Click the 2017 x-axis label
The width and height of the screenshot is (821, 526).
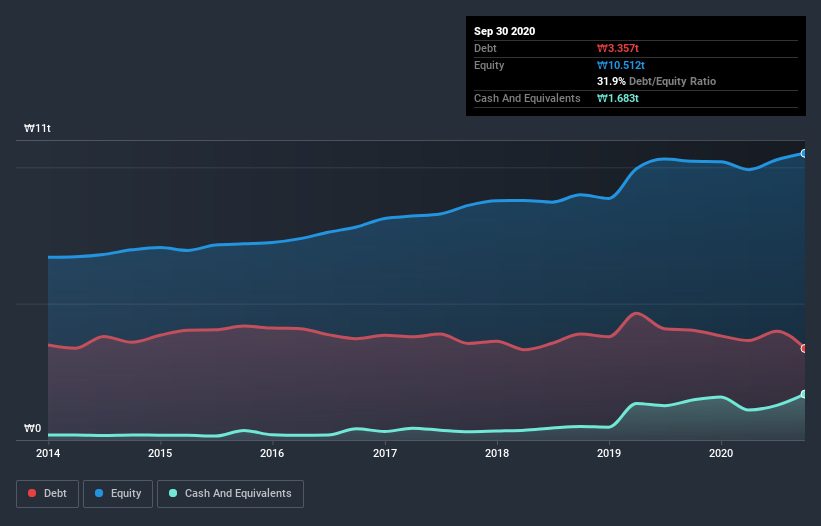click(385, 453)
